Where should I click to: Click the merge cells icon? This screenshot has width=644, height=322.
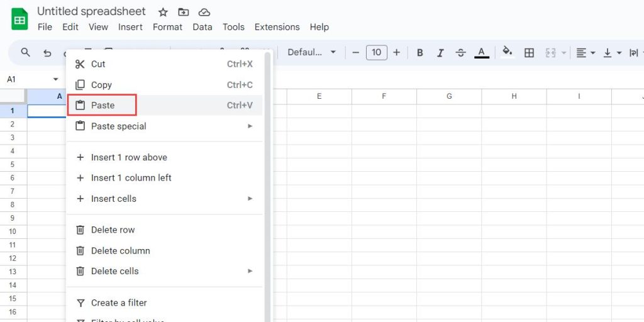coord(550,53)
